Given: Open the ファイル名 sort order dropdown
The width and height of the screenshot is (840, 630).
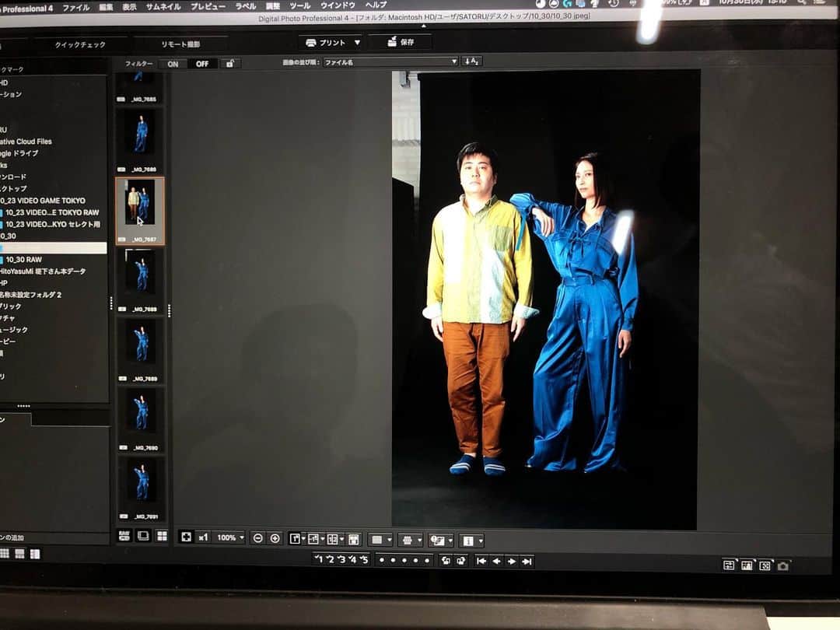Looking at the screenshot, I should click(x=390, y=62).
